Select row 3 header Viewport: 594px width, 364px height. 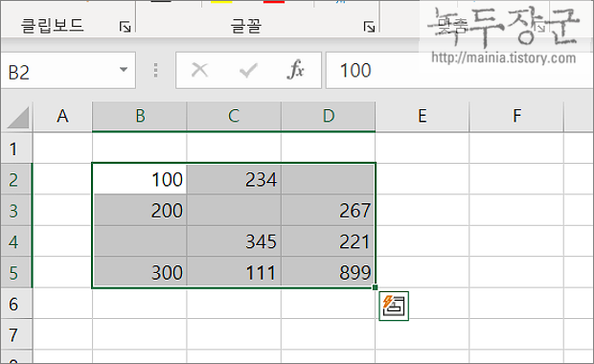pos(16,210)
